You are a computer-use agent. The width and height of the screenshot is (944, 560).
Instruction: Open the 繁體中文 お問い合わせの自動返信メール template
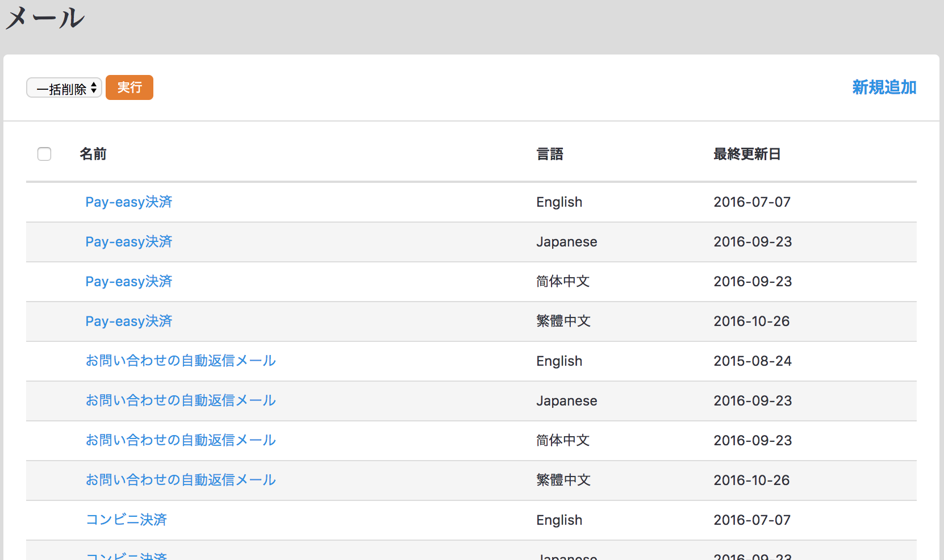(x=180, y=480)
